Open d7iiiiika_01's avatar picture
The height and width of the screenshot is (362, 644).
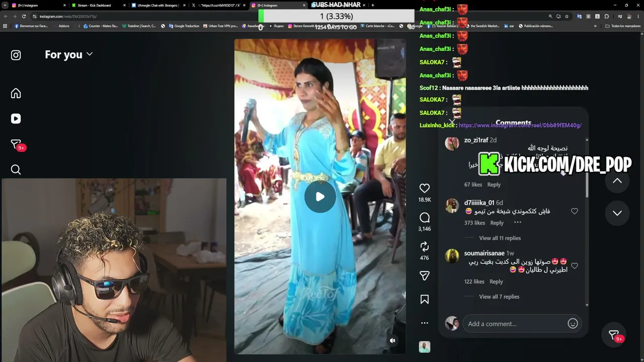click(452, 206)
